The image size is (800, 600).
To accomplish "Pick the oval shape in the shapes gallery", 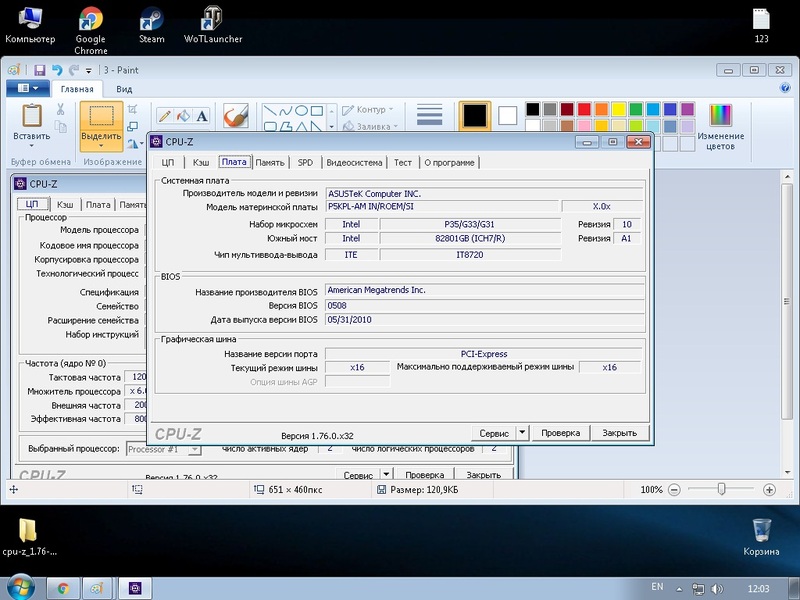I will (x=301, y=110).
